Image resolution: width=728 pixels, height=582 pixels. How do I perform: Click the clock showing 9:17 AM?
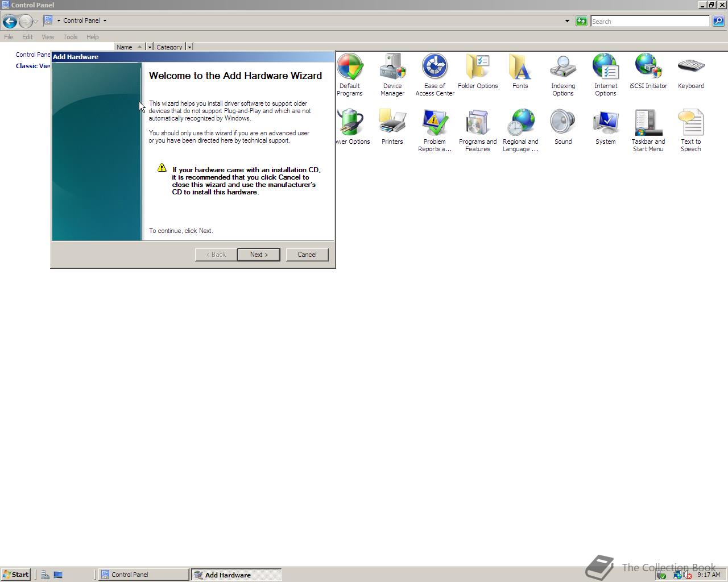coord(709,575)
